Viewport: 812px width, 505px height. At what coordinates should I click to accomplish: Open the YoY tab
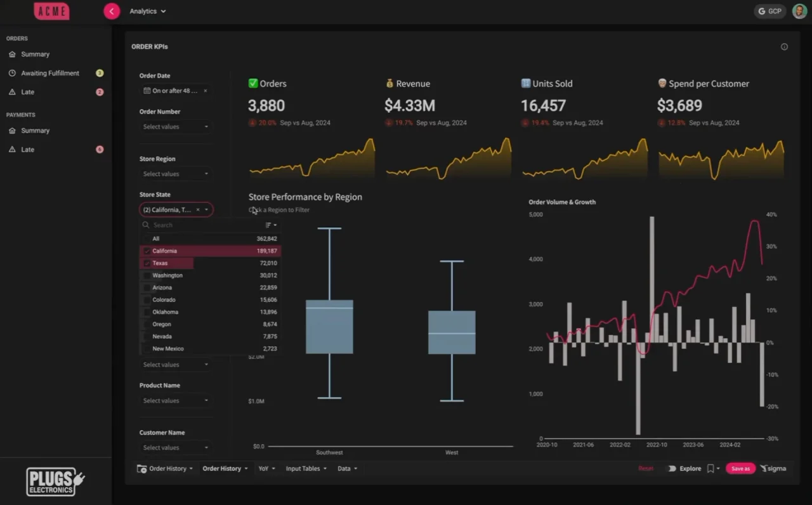point(266,469)
